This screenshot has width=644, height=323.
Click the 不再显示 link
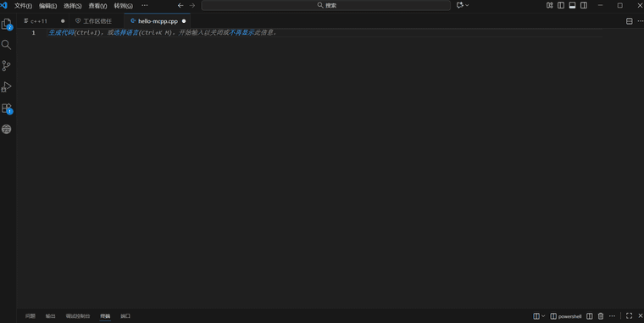(x=241, y=32)
